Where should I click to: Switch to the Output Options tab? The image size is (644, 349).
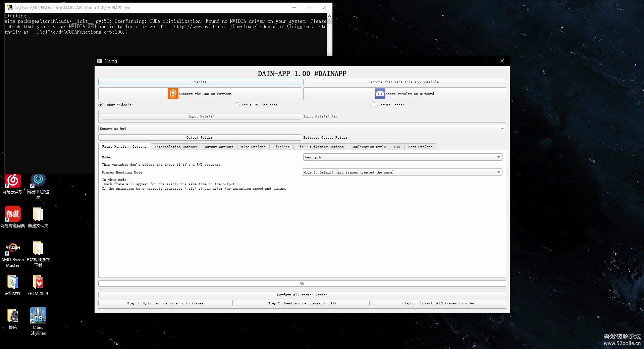(x=219, y=147)
